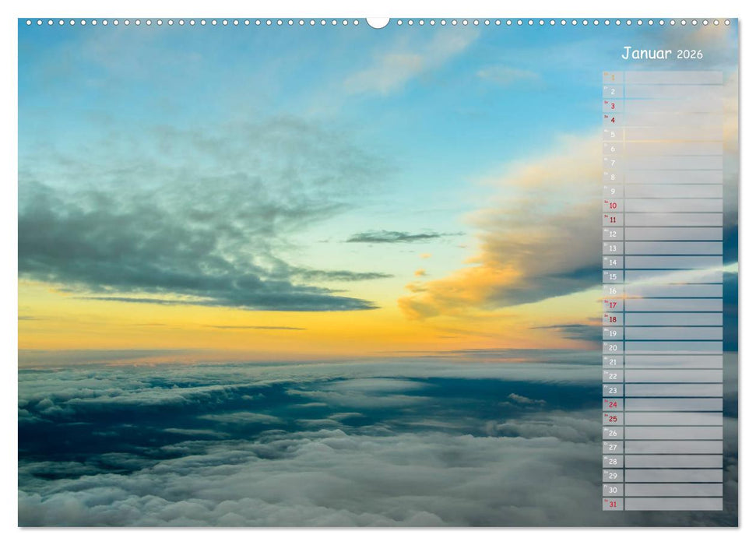
Task: Select the Saturday 17 date marker
Action: (x=614, y=305)
